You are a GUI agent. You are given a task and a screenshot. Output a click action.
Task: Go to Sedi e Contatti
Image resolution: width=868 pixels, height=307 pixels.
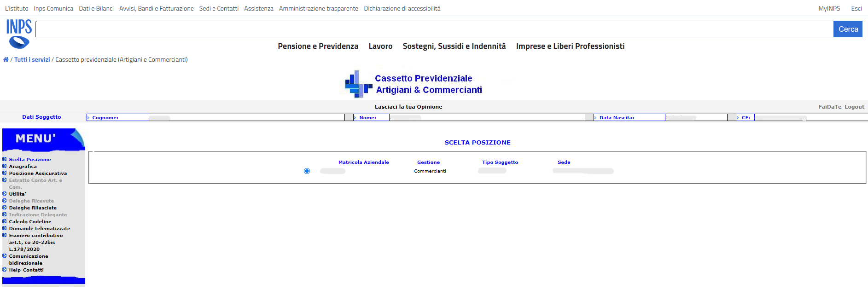pos(219,8)
